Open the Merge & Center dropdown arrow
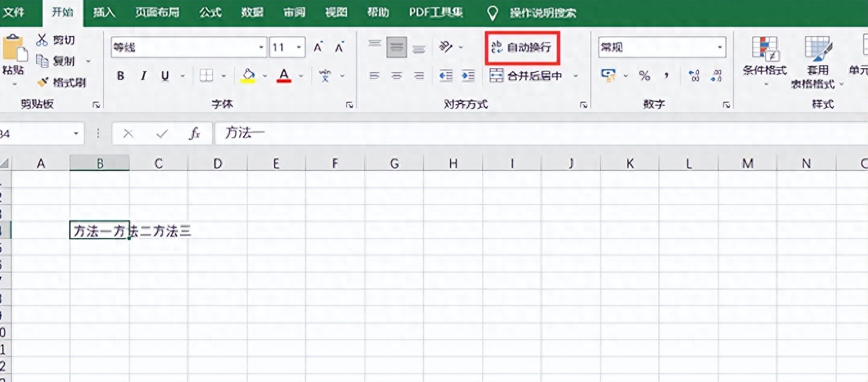The width and height of the screenshot is (868, 382). tap(575, 76)
